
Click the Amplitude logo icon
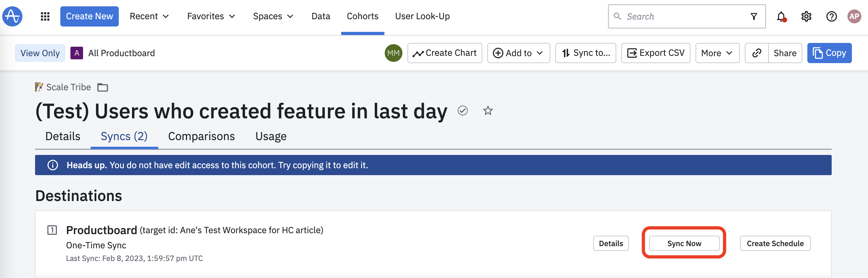pos(12,16)
